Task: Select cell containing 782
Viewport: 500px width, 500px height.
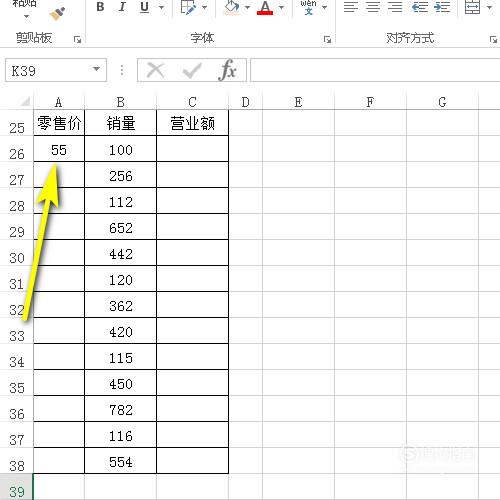Action: [x=120, y=409]
